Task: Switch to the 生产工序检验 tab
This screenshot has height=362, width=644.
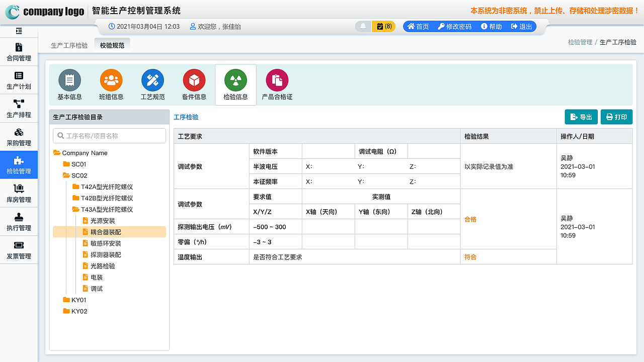Action: click(69, 44)
